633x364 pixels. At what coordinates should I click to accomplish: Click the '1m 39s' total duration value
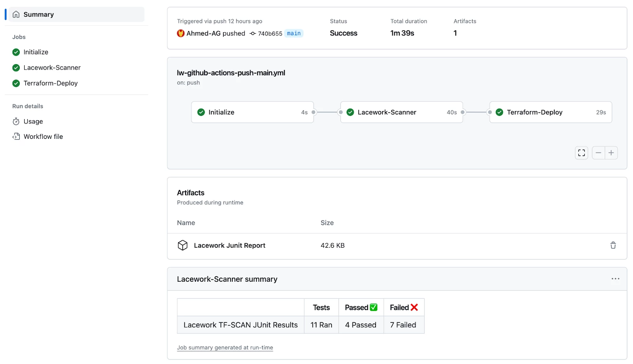pyautogui.click(x=402, y=33)
